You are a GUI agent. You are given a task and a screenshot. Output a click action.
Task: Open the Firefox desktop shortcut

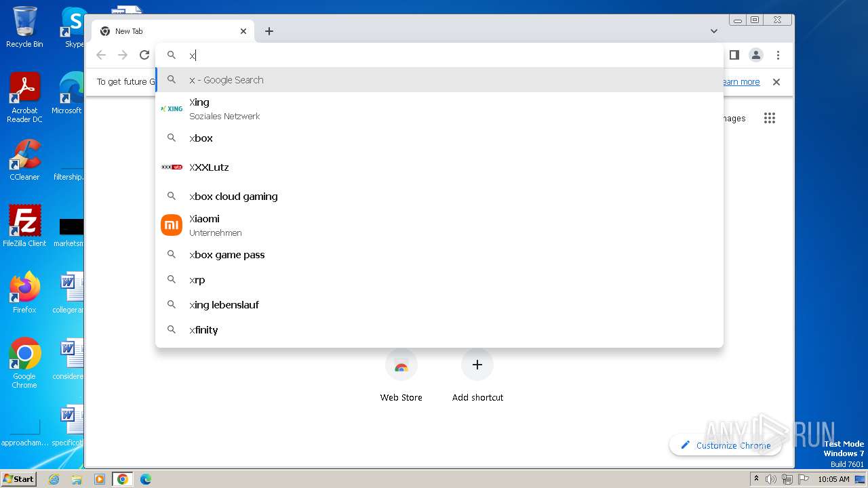point(24,293)
